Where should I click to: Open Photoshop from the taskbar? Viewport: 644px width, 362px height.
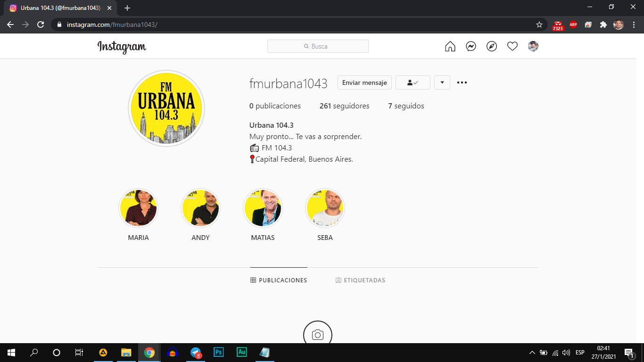pyautogui.click(x=218, y=353)
